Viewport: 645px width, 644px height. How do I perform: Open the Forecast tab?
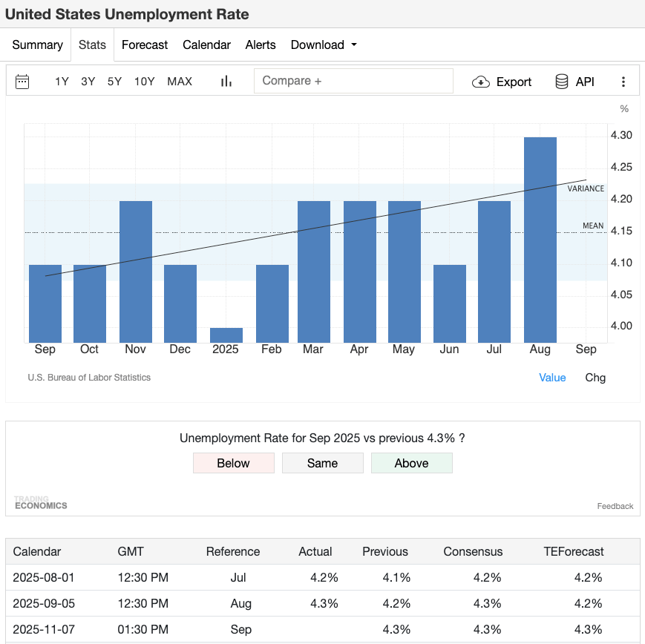coord(145,45)
